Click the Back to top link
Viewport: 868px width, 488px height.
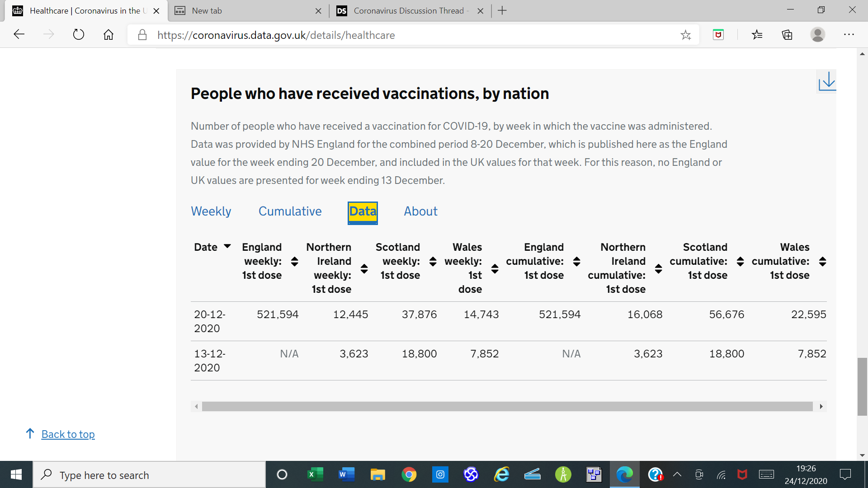click(x=68, y=434)
